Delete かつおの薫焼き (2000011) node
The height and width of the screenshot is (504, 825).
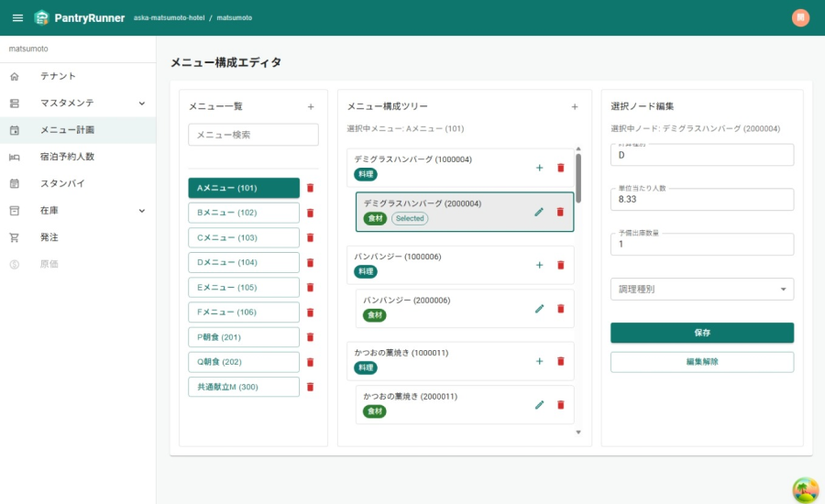[561, 405]
